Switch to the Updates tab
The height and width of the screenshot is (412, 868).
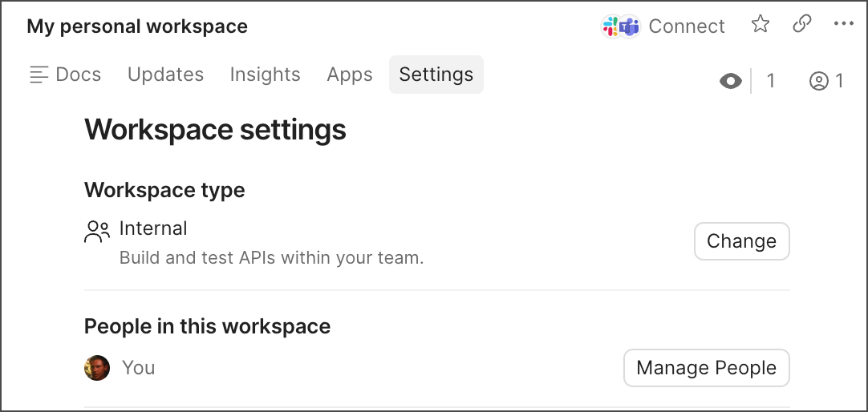coord(165,75)
